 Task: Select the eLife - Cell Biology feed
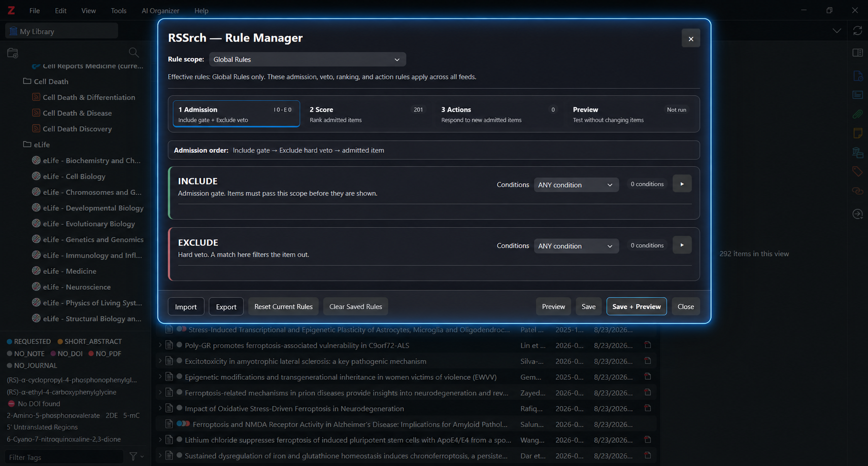pos(74,176)
